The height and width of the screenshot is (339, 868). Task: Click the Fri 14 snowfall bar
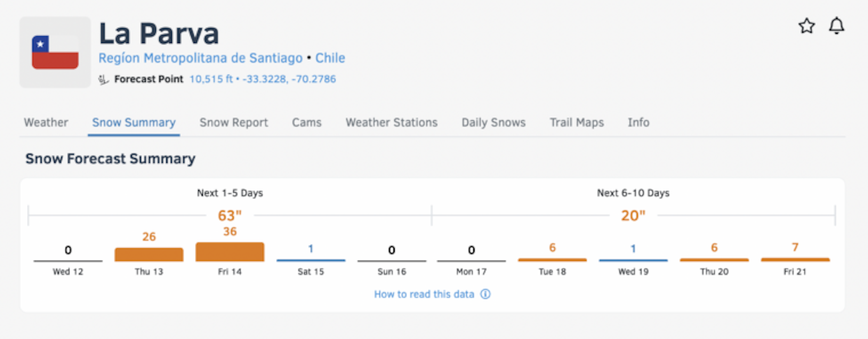click(230, 252)
